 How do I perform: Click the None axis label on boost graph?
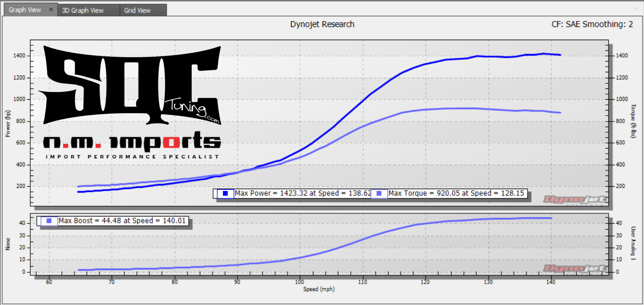(x=8, y=244)
